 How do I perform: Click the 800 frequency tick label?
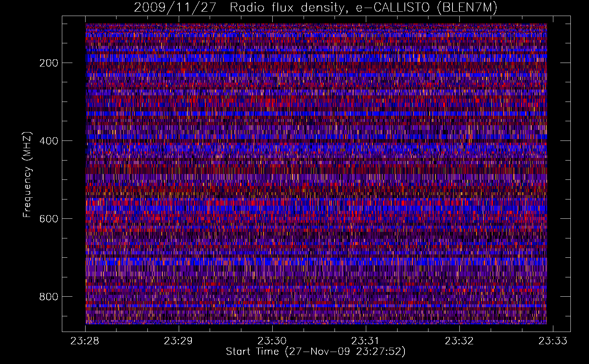(x=49, y=297)
